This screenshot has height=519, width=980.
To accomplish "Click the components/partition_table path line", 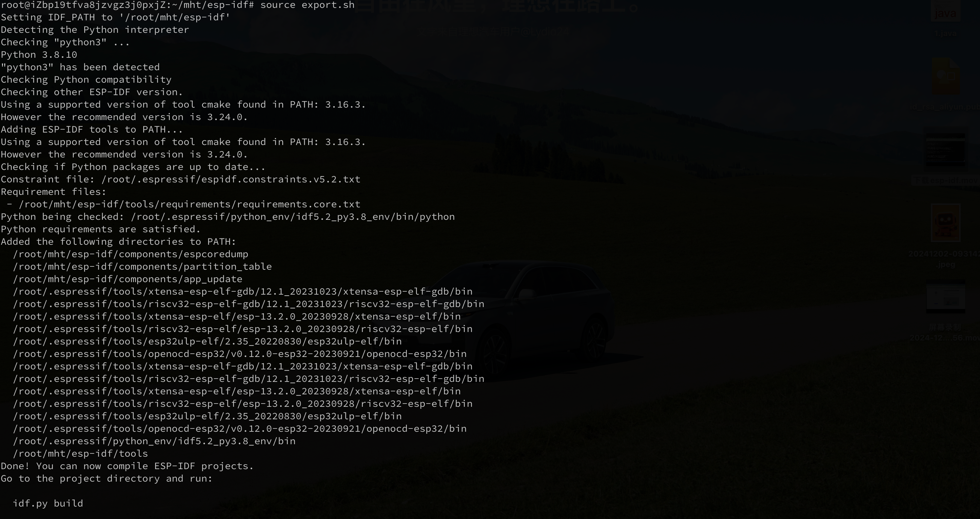I will 142,267.
